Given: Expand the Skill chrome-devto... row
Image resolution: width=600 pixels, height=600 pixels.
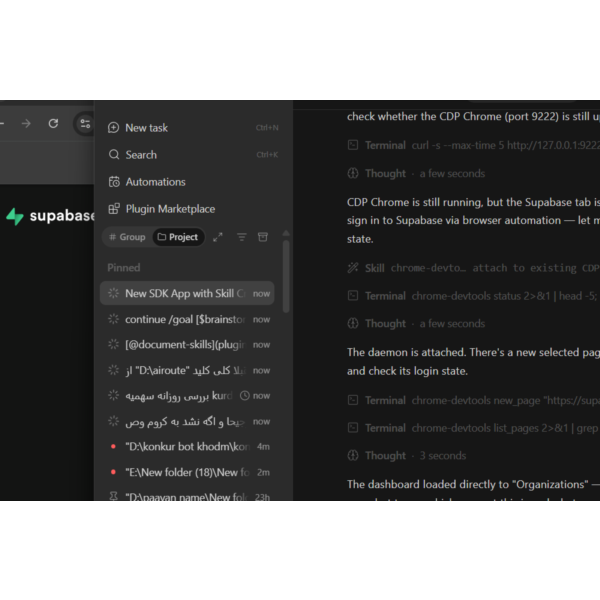Looking at the screenshot, I should pos(473,268).
